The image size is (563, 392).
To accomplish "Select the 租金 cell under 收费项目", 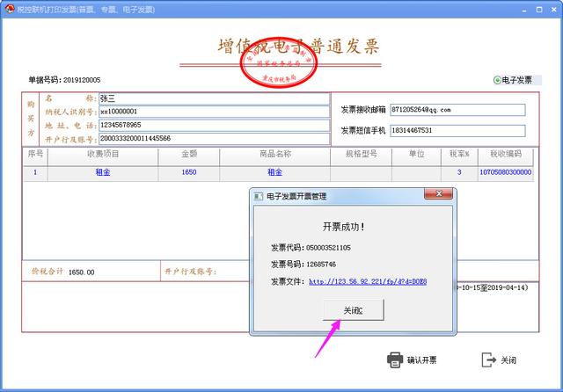I will pyautogui.click(x=103, y=172).
